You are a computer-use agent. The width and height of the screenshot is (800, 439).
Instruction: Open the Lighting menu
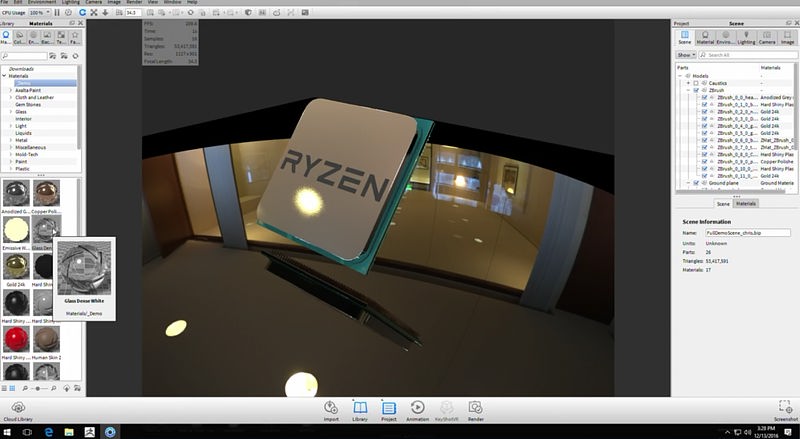click(x=70, y=2)
